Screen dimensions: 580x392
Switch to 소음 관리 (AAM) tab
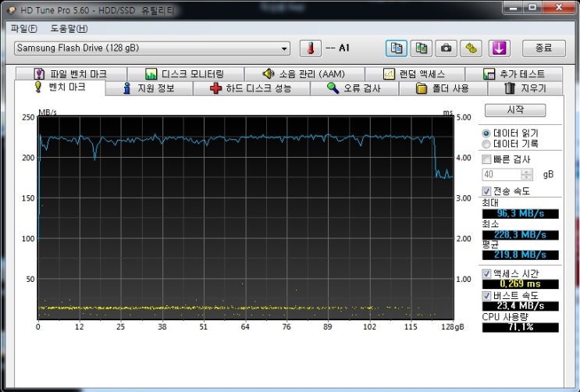click(304, 73)
